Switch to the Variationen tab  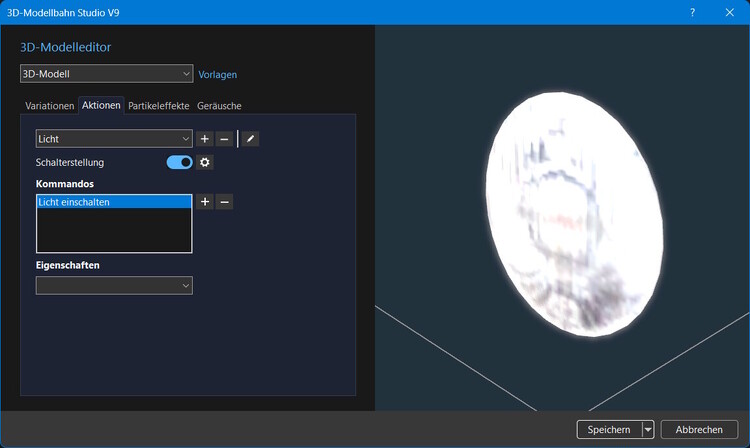click(x=50, y=106)
